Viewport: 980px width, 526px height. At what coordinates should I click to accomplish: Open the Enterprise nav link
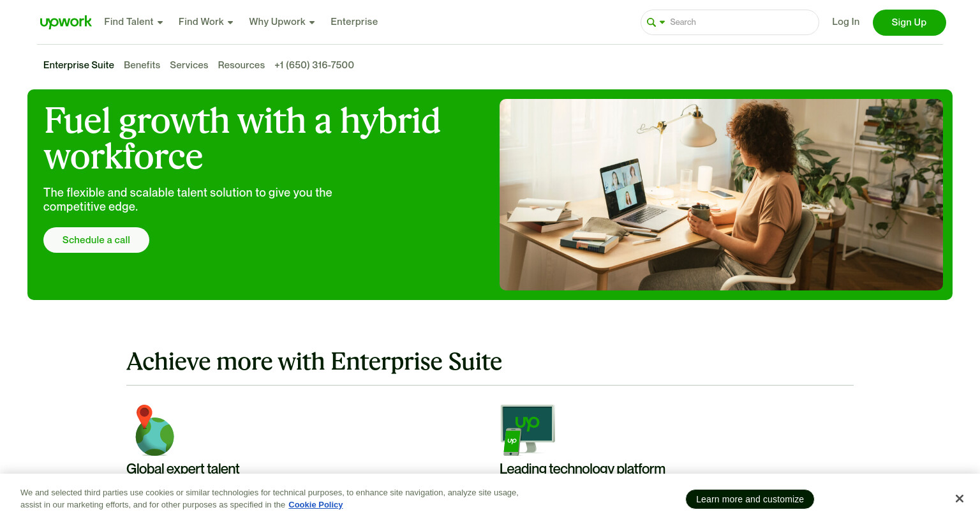pyautogui.click(x=354, y=22)
